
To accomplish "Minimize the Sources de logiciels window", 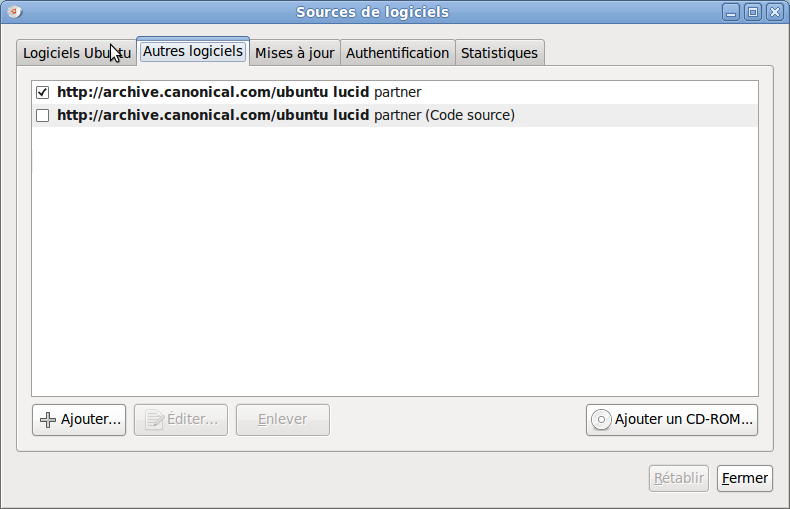I will [731, 12].
